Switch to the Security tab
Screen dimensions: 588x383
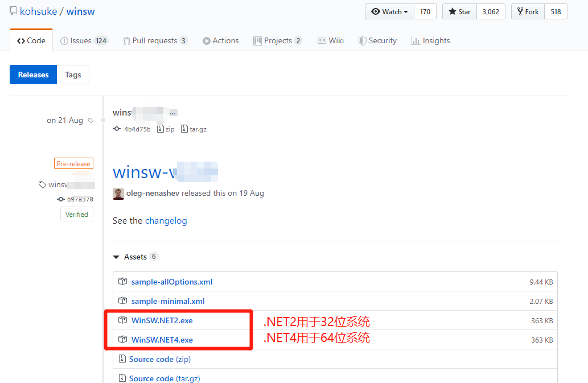pos(377,40)
